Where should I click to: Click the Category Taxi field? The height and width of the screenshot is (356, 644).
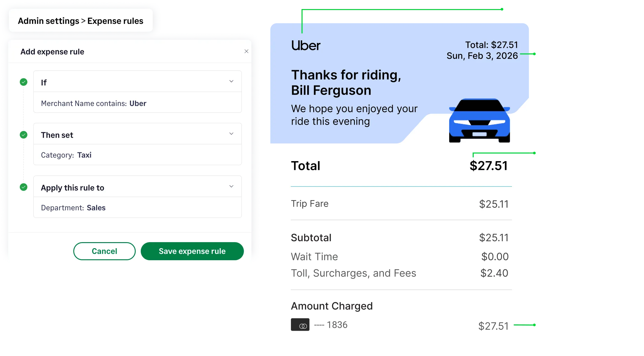point(137,155)
